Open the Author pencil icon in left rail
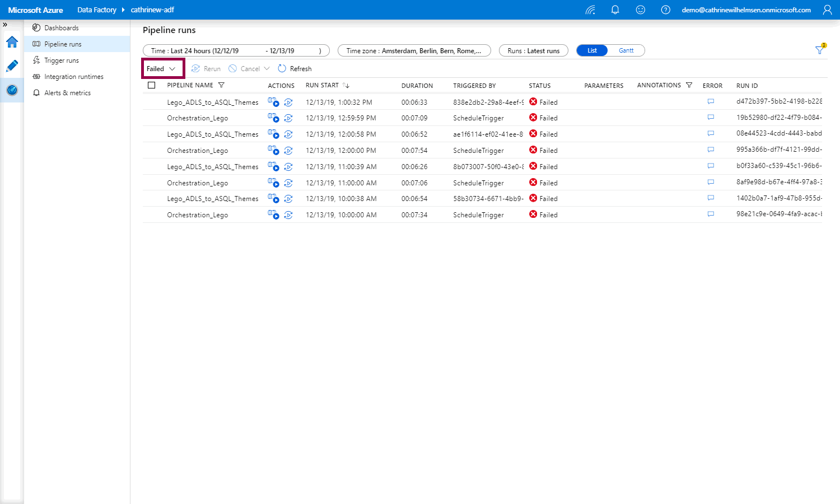Image resolution: width=840 pixels, height=504 pixels. [x=12, y=66]
